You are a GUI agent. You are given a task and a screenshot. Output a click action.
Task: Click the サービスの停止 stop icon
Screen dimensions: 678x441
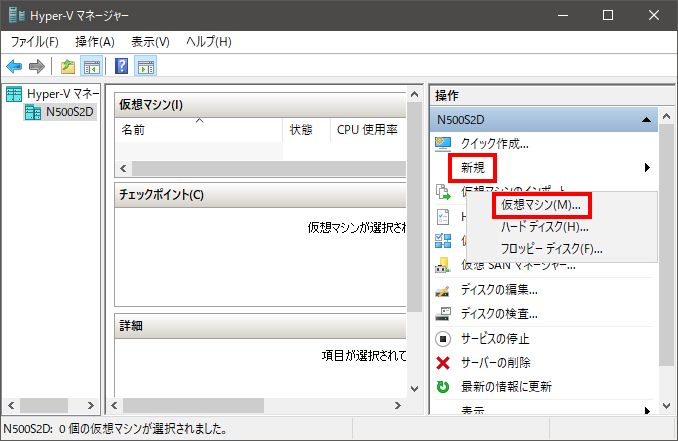[443, 339]
